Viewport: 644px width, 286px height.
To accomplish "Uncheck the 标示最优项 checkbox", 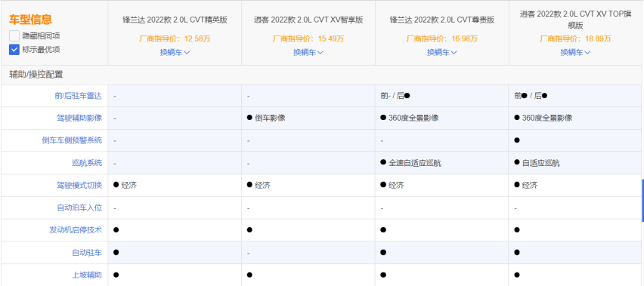I will (x=14, y=50).
